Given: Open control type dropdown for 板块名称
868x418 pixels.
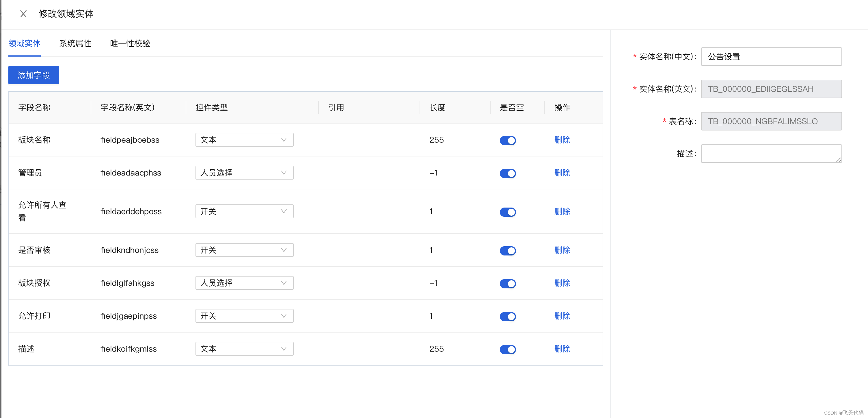Looking at the screenshot, I should click(x=244, y=140).
